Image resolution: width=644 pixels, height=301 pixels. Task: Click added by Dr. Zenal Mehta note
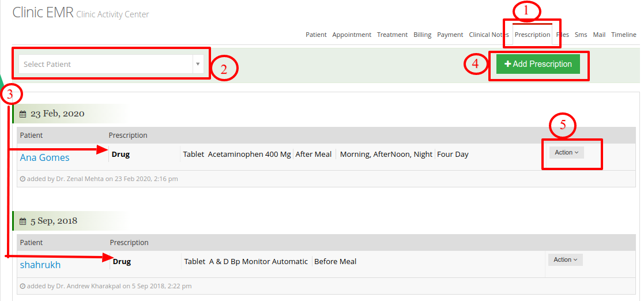102,179
